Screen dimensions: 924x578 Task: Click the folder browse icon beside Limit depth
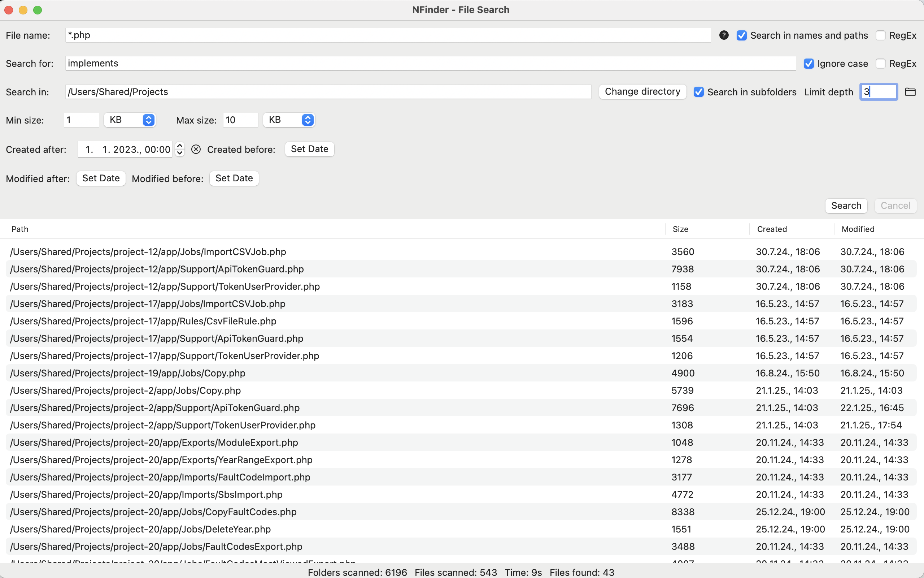pyautogui.click(x=910, y=92)
